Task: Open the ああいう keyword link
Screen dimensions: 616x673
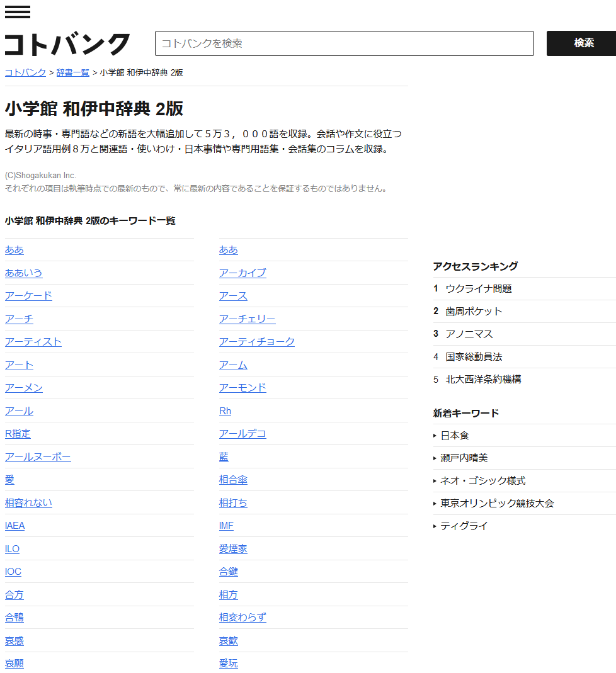Action: point(23,273)
